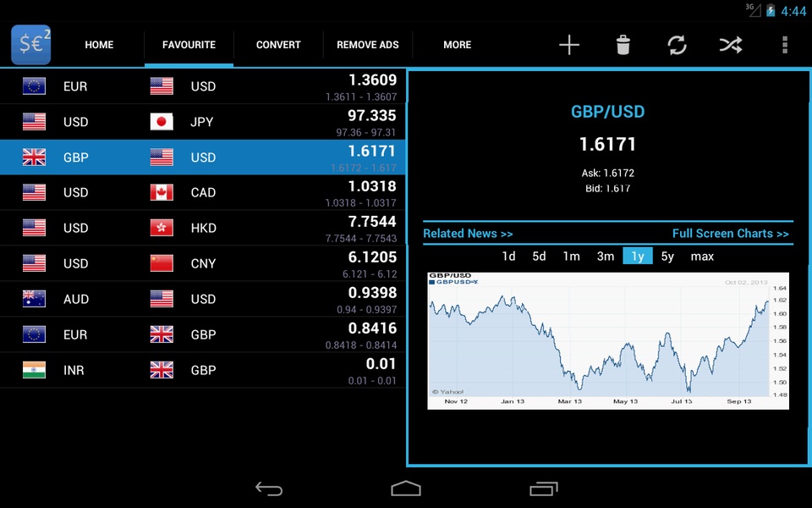The height and width of the screenshot is (508, 812).
Task: Tap the 4:44 clock in the status bar
Action: coord(793,11)
